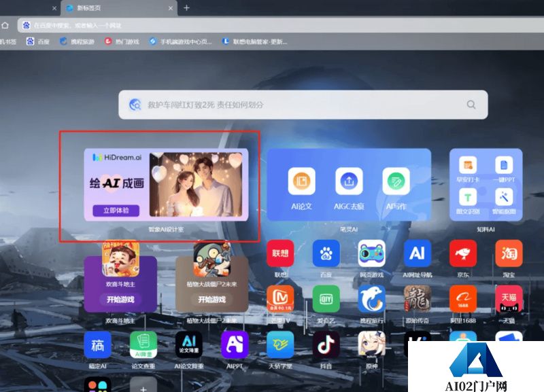
Task: Open the 抖音 shortcut
Action: click(326, 344)
